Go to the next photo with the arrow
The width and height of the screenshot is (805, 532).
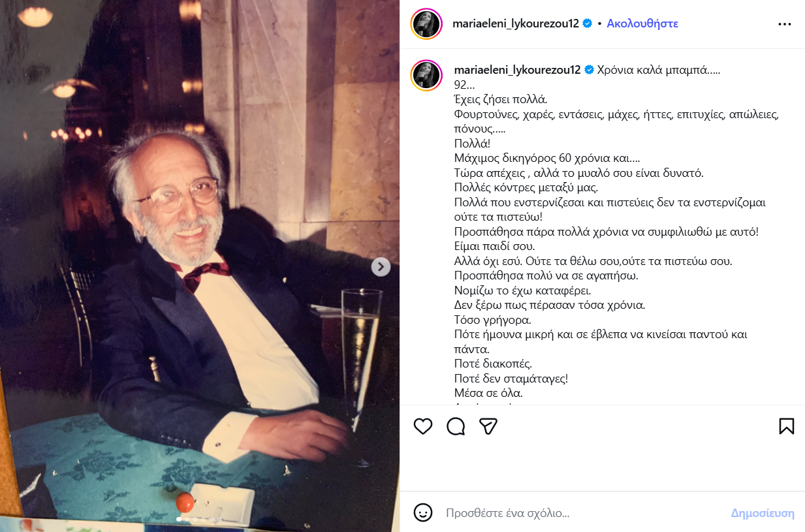(x=381, y=266)
